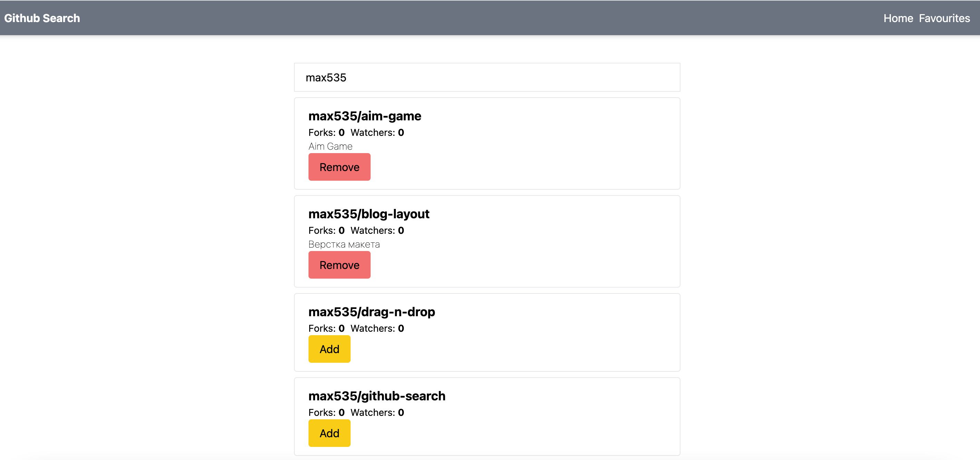Remove max535/aim-game from favourites
This screenshot has width=980, height=460.
pyautogui.click(x=339, y=167)
